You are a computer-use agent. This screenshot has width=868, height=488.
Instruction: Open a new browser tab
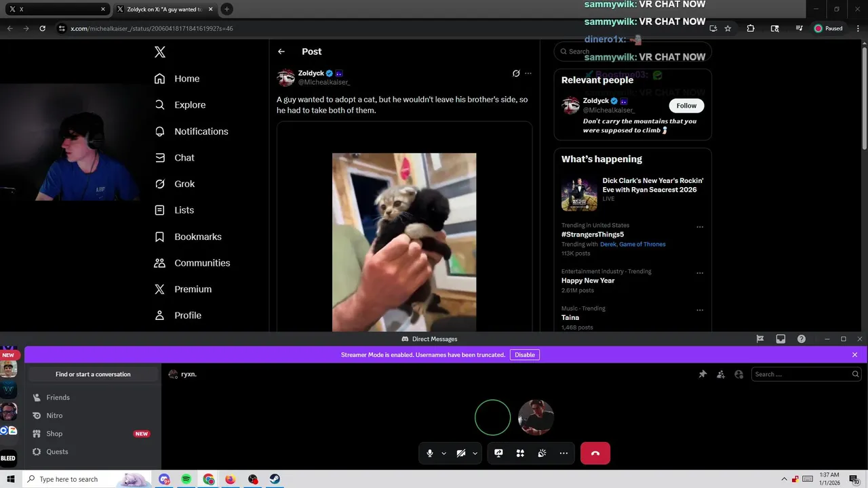(x=226, y=9)
